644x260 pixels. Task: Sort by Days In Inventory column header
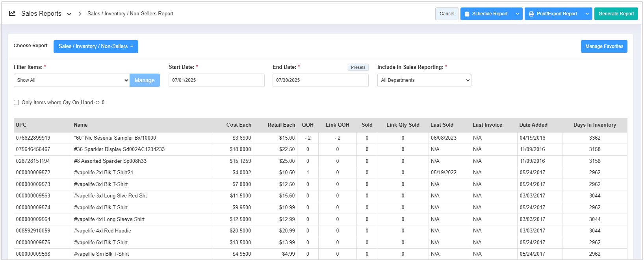click(x=594, y=125)
